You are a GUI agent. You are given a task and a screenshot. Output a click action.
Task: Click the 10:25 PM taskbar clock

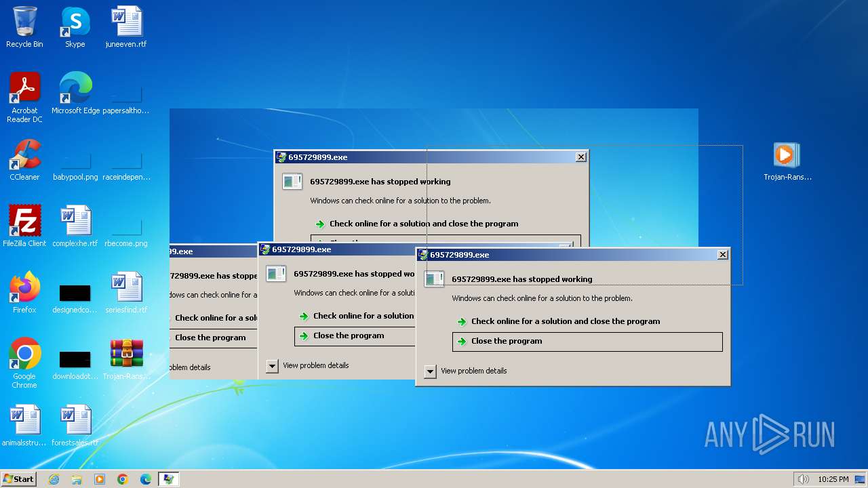[x=833, y=479]
